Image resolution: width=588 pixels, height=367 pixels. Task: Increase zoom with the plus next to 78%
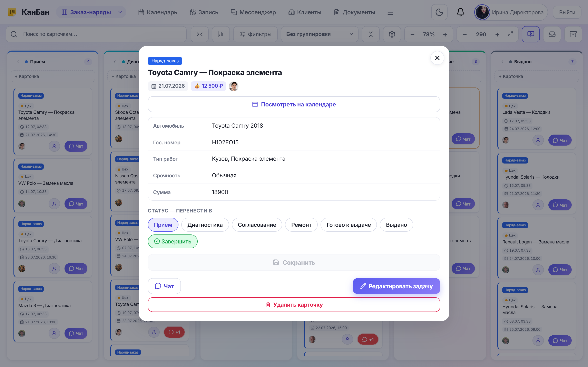pyautogui.click(x=445, y=34)
